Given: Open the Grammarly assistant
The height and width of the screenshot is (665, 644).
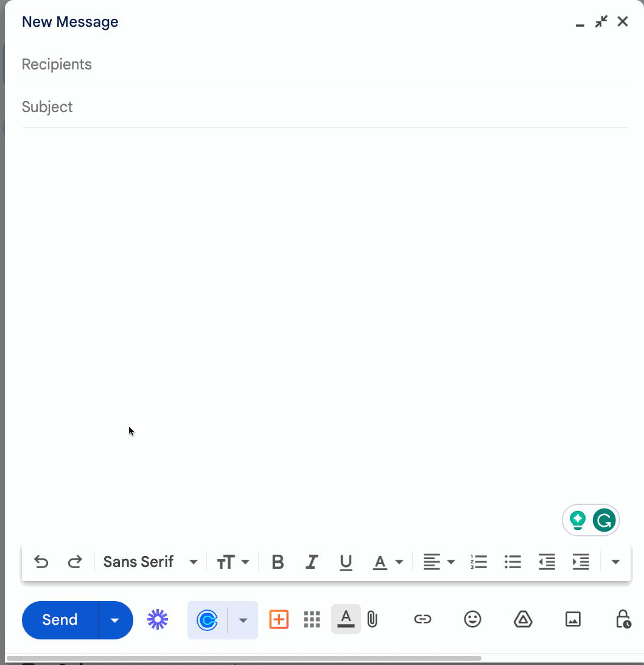Looking at the screenshot, I should click(603, 520).
